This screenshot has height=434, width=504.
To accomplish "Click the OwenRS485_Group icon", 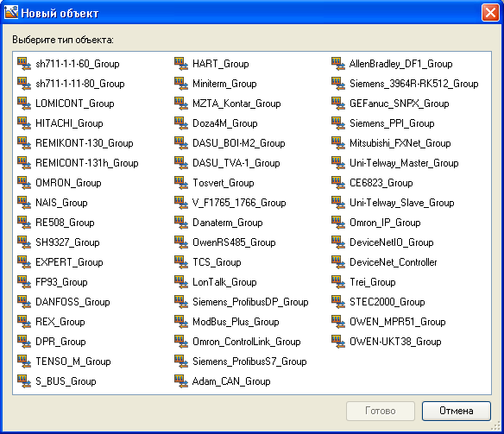I will click(181, 242).
